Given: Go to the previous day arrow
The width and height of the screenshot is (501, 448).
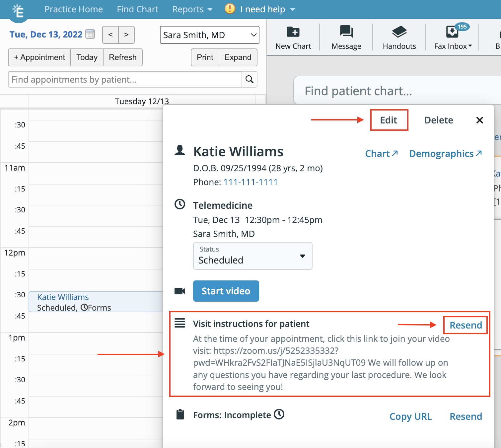Looking at the screenshot, I should (110, 35).
